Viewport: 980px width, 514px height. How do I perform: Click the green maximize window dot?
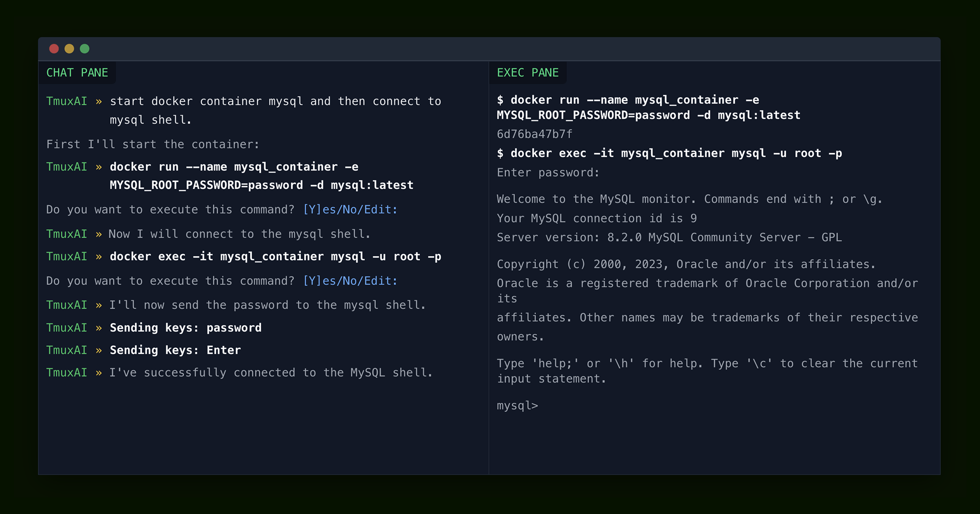(85, 49)
